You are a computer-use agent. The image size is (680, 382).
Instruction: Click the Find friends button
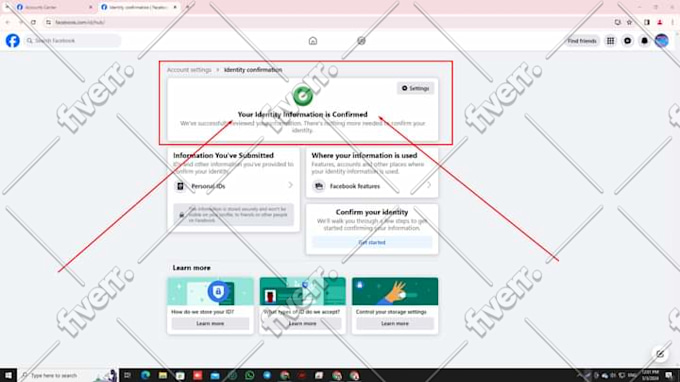[x=582, y=41]
